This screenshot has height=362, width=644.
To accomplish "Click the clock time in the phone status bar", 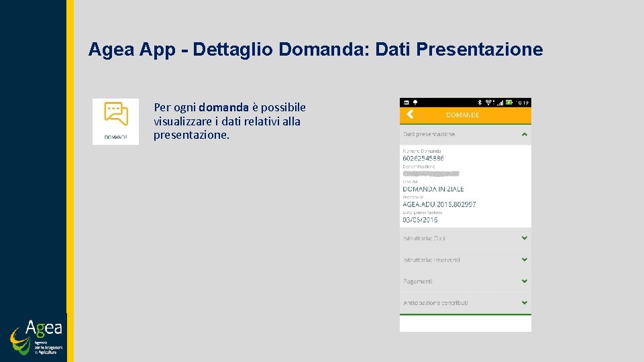I will coord(523,103).
